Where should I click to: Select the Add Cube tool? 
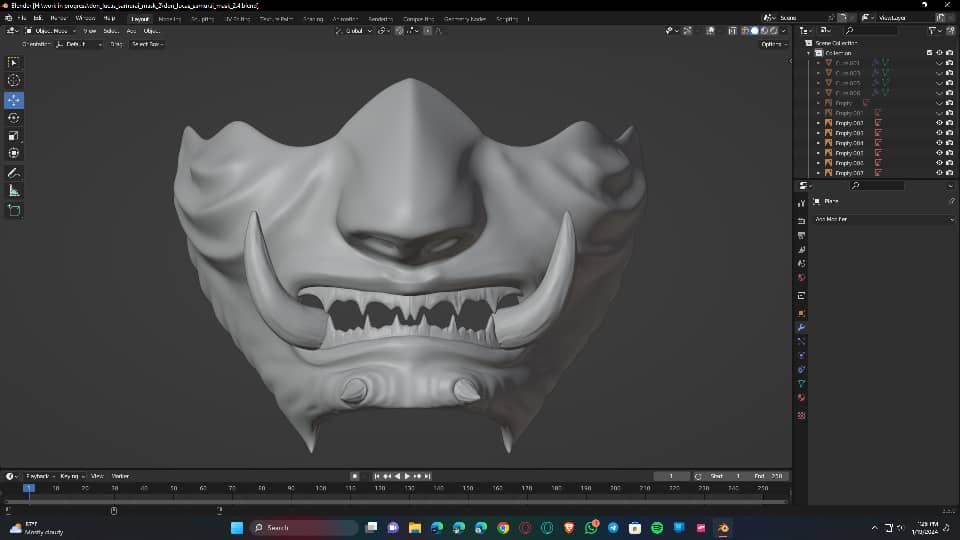(13, 211)
